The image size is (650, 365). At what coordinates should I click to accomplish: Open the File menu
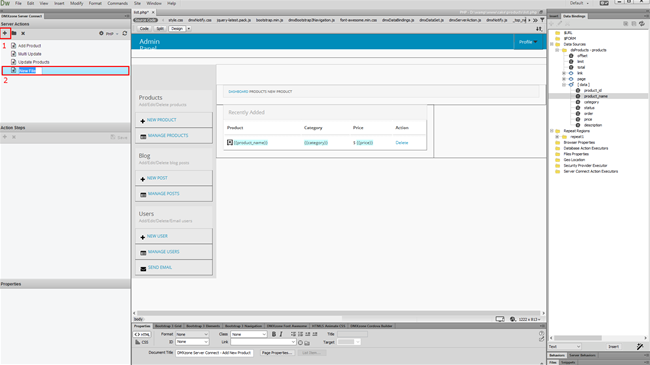(18, 3)
